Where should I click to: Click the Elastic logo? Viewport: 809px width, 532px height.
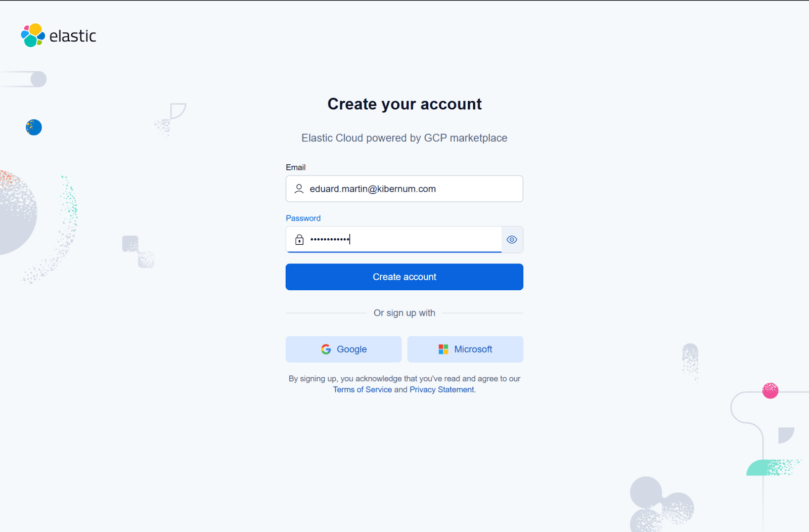point(58,35)
